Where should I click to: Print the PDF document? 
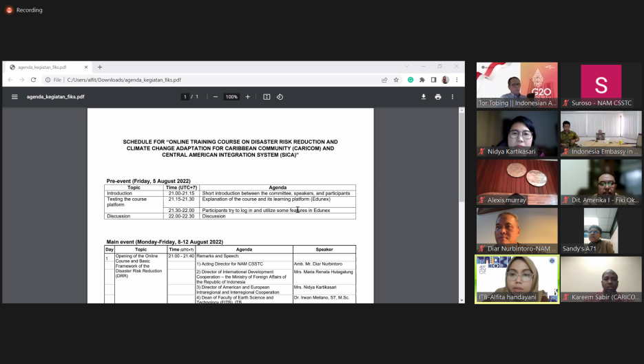[x=438, y=97]
